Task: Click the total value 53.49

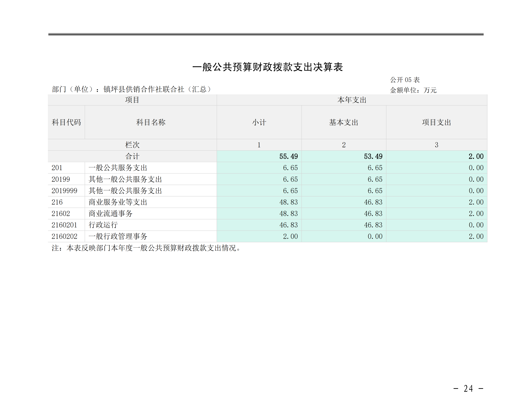Action: [x=373, y=156]
